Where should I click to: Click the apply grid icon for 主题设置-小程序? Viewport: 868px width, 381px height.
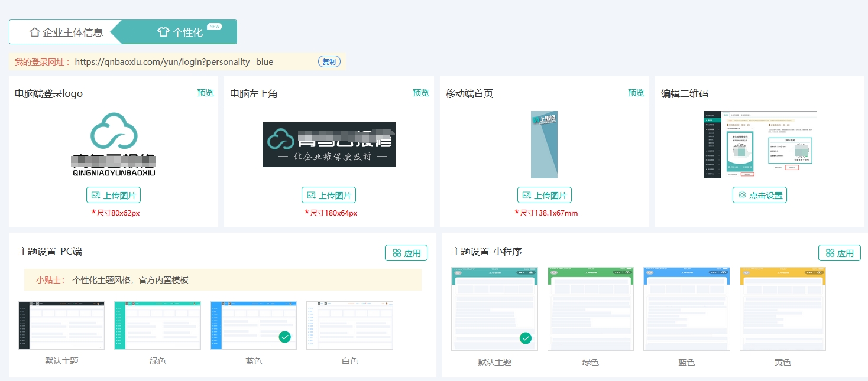point(830,252)
